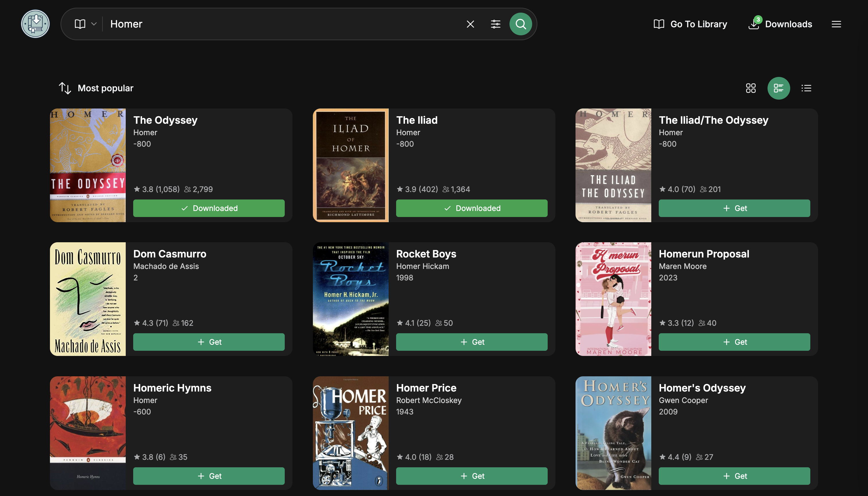Toggle the active detailed card view button

point(778,88)
